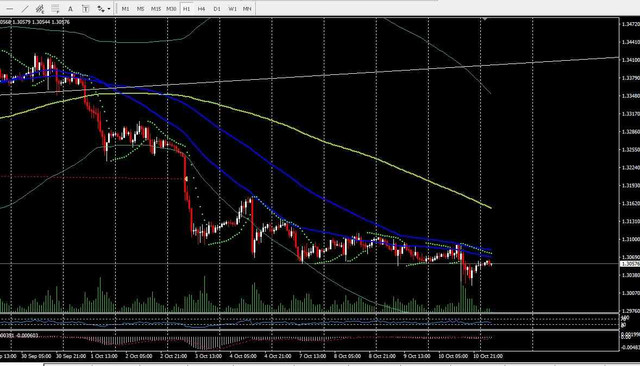Click the OHLC values text at top-left
Image resolution: width=640 pixels, height=366 pixels.
[x=35, y=22]
